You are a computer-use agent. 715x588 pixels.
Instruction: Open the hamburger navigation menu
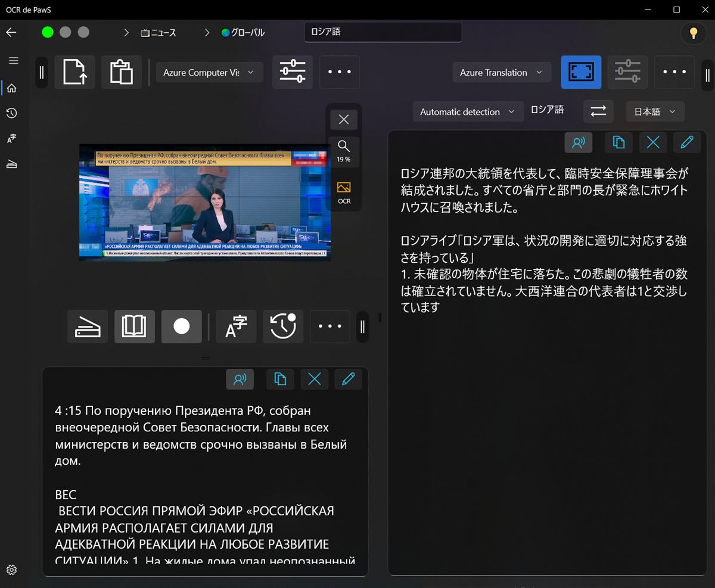13,61
